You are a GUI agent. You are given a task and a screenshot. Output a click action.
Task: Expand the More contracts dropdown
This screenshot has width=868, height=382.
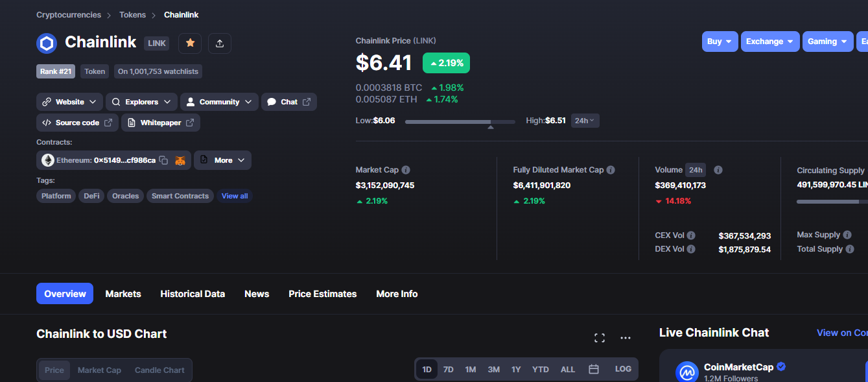coord(222,160)
